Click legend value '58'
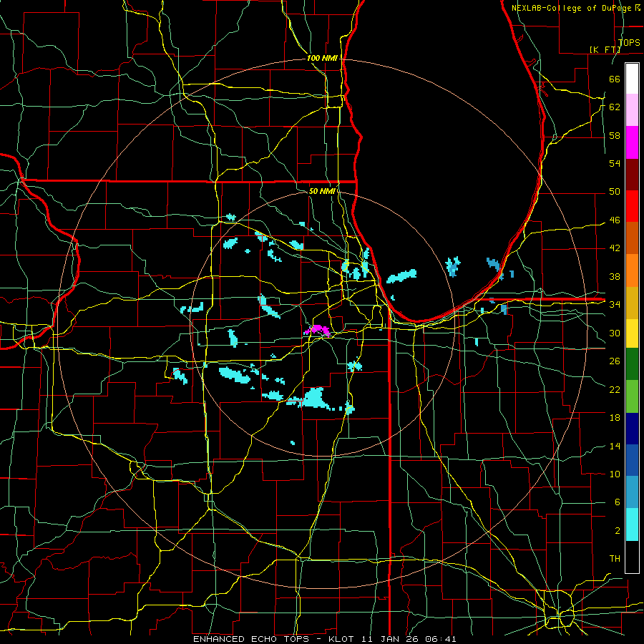644x644 pixels. pos(615,135)
